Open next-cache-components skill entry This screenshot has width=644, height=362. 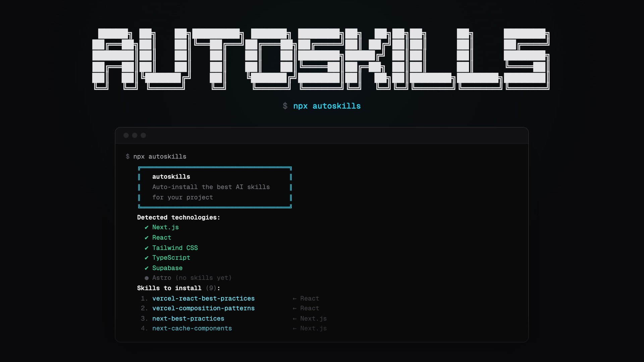click(192, 328)
